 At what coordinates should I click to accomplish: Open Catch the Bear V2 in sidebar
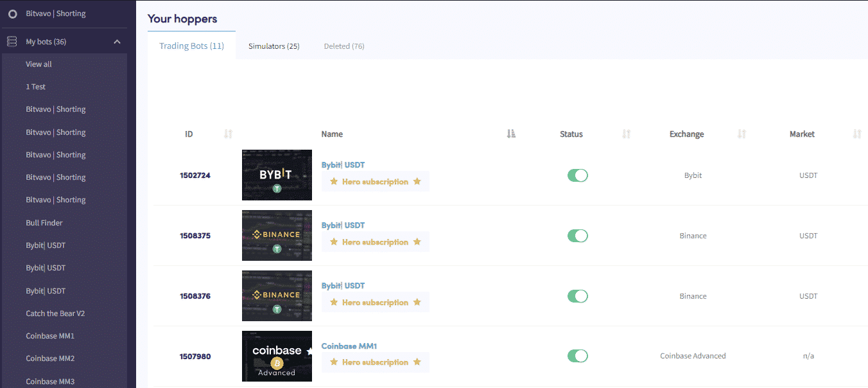point(55,313)
